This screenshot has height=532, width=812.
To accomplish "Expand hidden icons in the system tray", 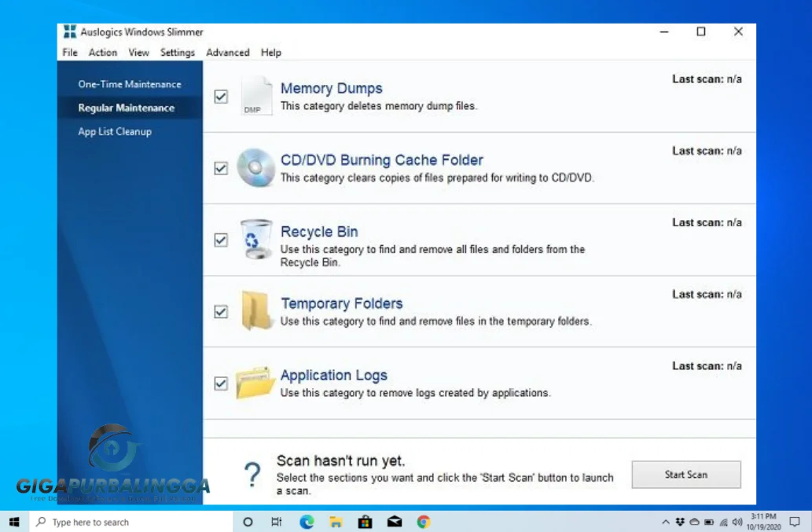I will click(664, 521).
